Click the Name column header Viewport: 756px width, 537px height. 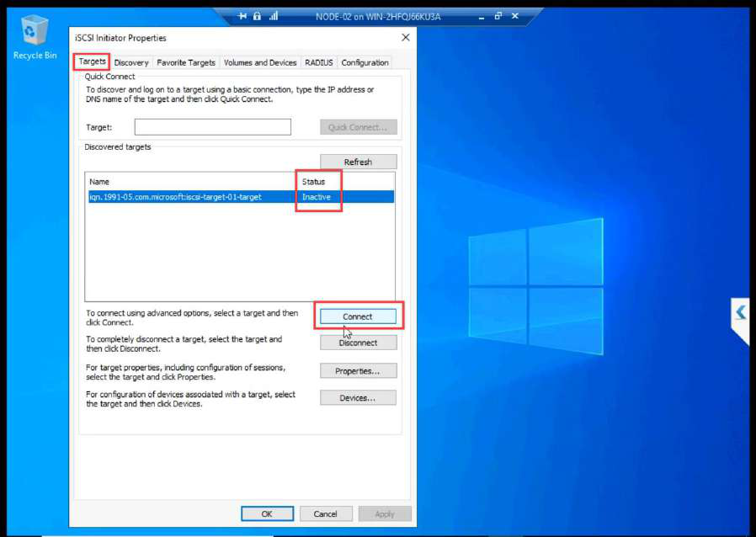99,182
